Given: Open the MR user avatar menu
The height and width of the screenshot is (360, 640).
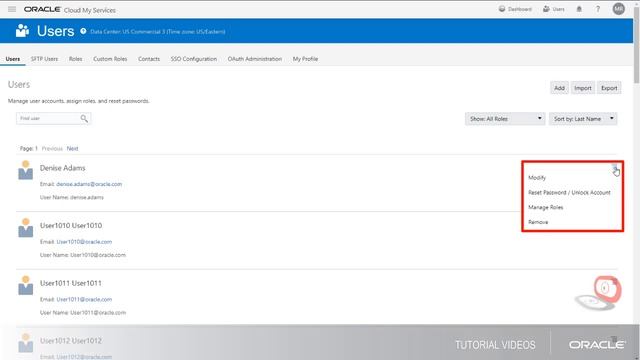Looking at the screenshot, I should pyautogui.click(x=618, y=9).
